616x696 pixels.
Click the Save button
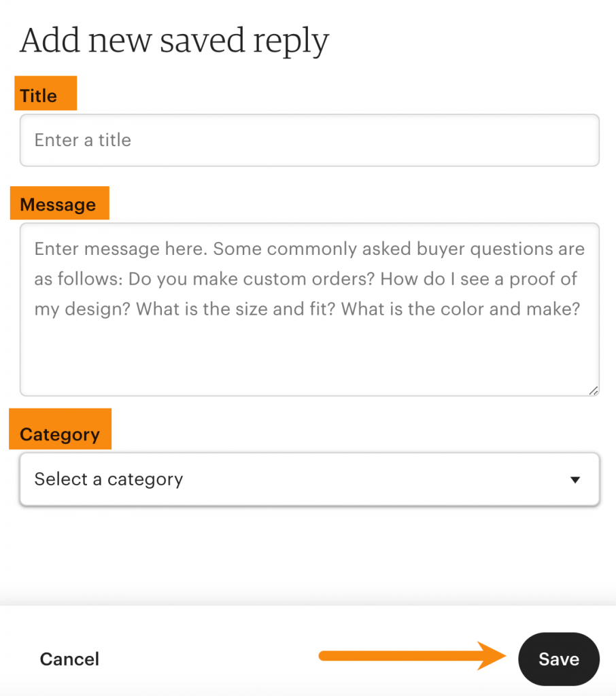coord(559,659)
